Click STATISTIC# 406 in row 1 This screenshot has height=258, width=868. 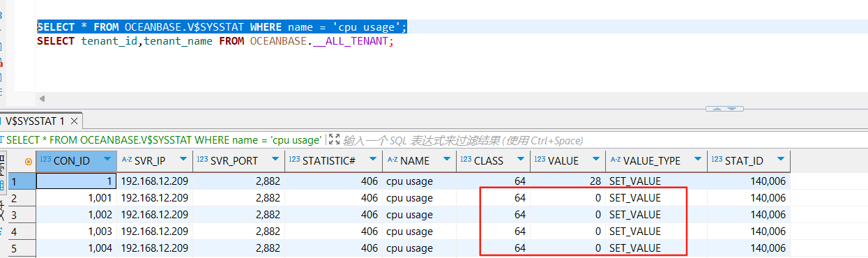click(334, 181)
